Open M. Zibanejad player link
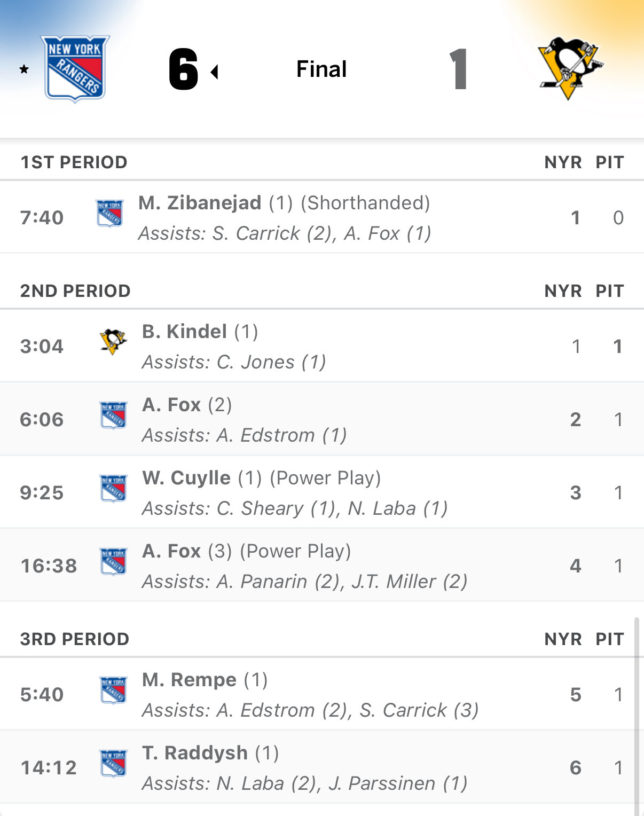 pyautogui.click(x=200, y=203)
